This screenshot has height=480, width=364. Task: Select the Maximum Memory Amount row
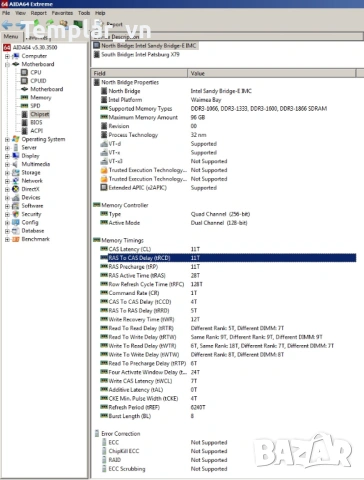228,117
